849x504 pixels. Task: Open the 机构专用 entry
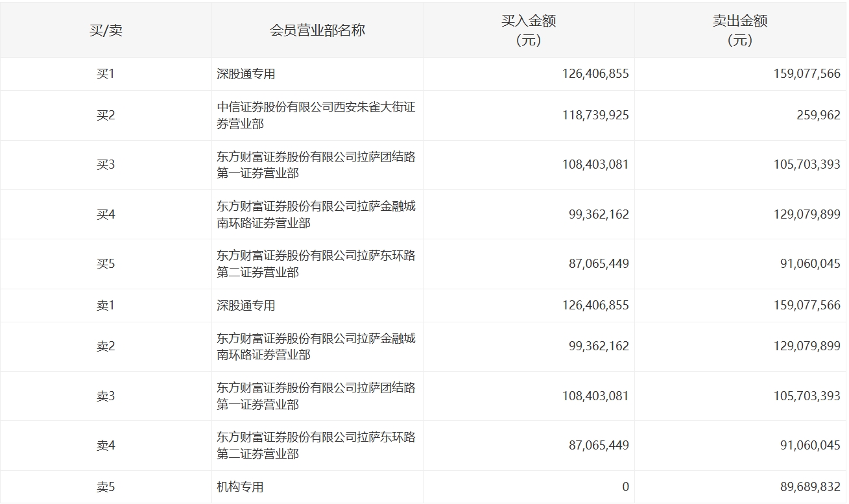[240, 487]
